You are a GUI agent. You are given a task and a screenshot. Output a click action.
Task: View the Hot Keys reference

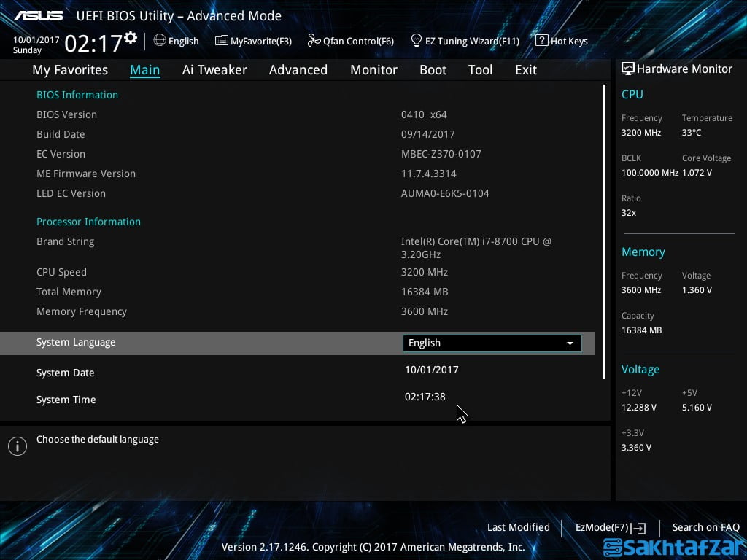point(562,41)
